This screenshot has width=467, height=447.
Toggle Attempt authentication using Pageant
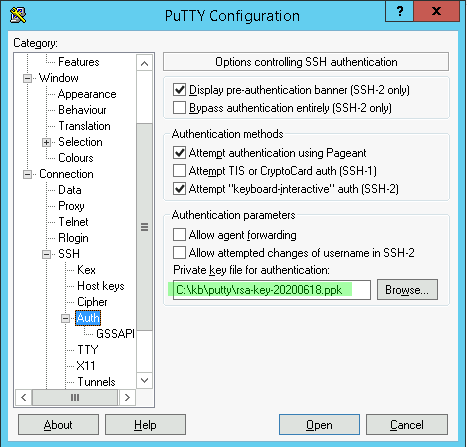point(179,153)
